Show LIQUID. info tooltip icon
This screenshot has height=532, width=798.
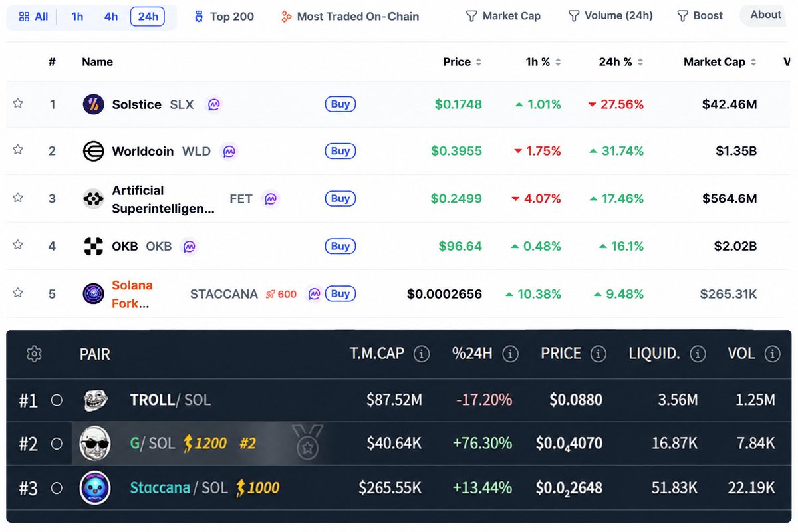[x=698, y=354]
